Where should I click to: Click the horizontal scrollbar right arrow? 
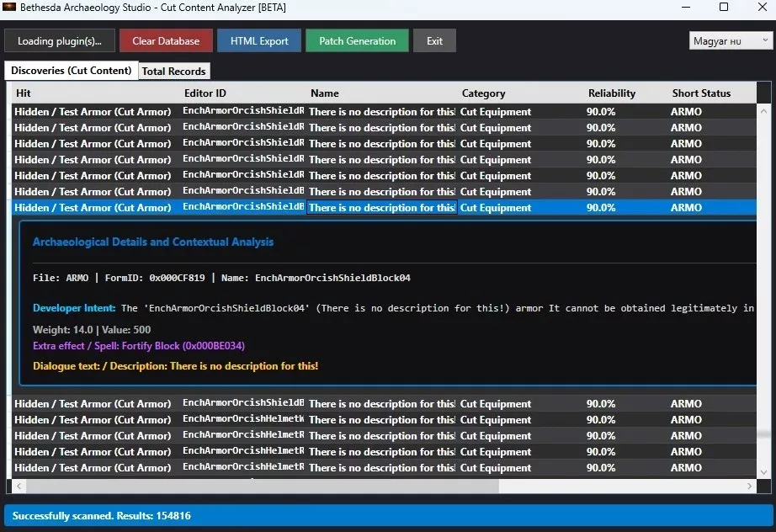(749, 487)
